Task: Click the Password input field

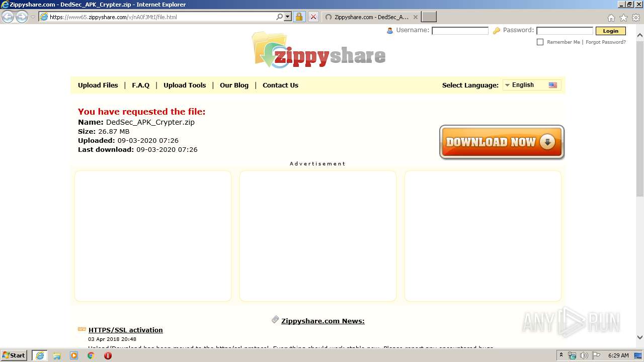Action: tap(565, 31)
